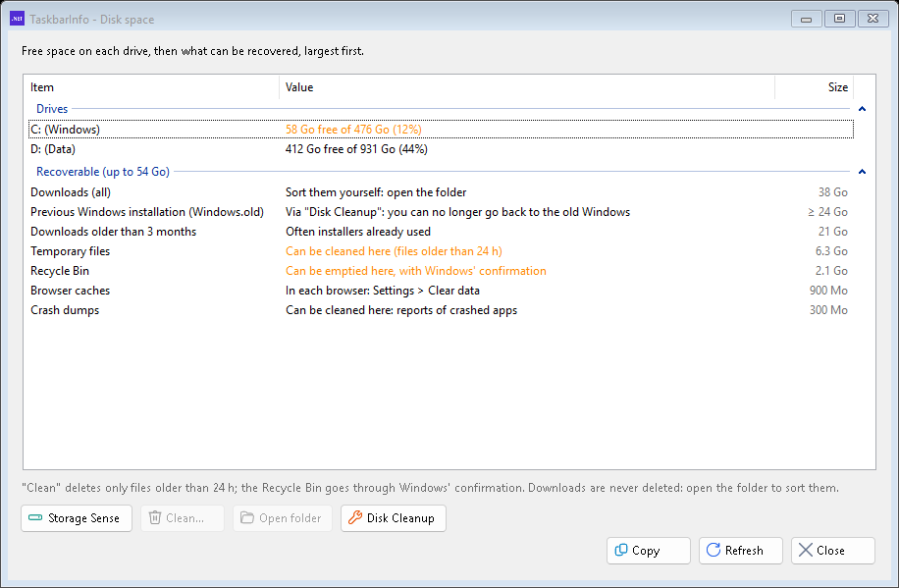Collapse the Drives group chevron
Image resolution: width=899 pixels, height=588 pixels.
(x=862, y=109)
